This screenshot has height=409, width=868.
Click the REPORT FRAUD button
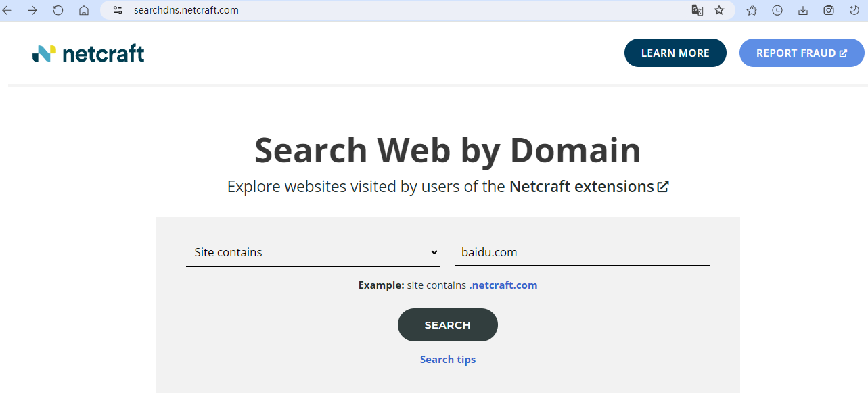coord(802,53)
